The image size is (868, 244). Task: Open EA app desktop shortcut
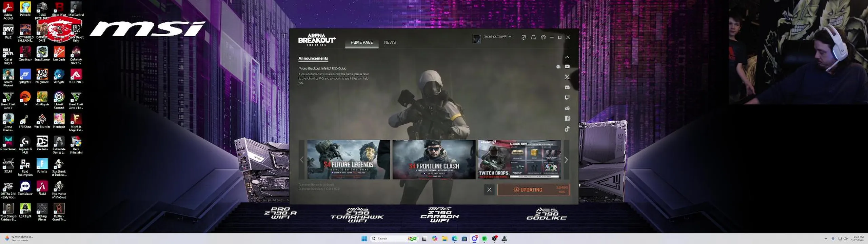coord(25,99)
